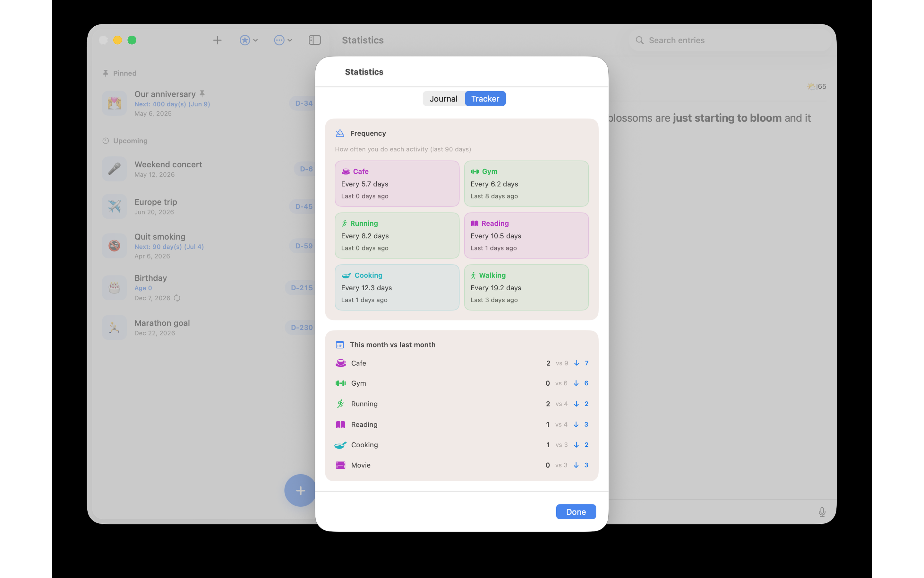The height and width of the screenshot is (578, 924).
Task: Click the Cooking row value 1 vs 3
Action: 557,445
